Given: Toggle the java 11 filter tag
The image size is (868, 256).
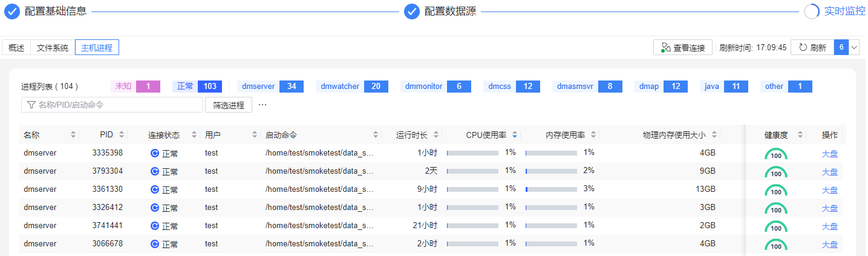Looking at the screenshot, I should [724, 87].
